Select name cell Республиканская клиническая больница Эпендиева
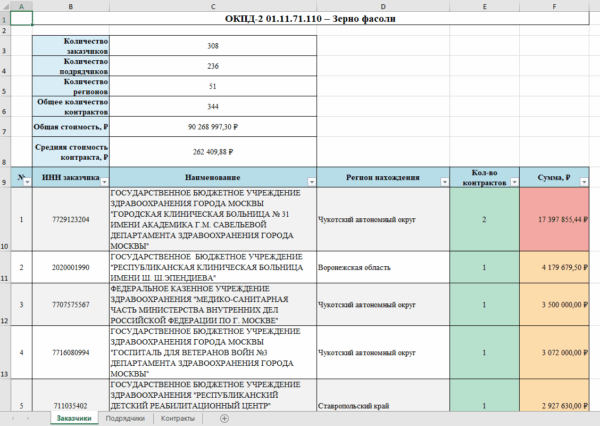This screenshot has width=600, height=426. click(x=213, y=267)
